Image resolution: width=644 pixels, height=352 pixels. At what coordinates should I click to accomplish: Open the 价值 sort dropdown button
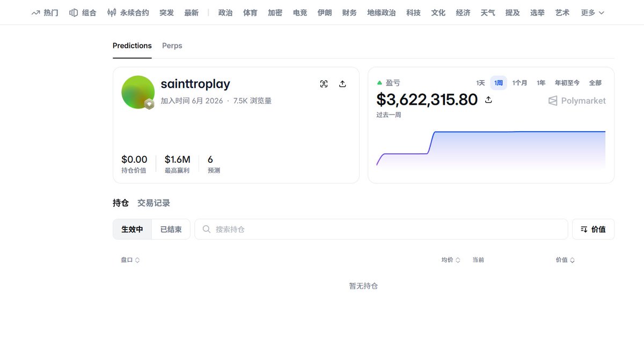coord(593,229)
